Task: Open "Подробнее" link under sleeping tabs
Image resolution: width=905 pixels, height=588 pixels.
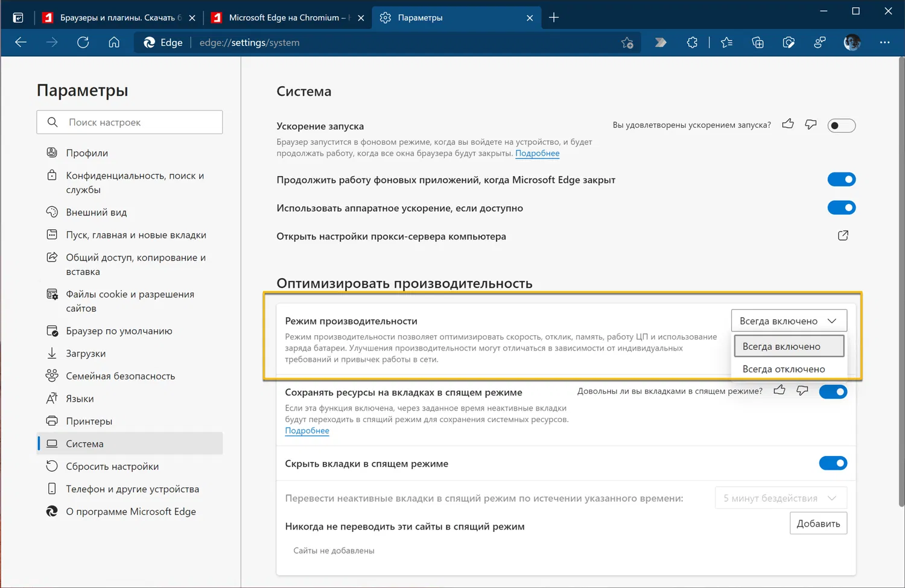Action: pos(307,431)
